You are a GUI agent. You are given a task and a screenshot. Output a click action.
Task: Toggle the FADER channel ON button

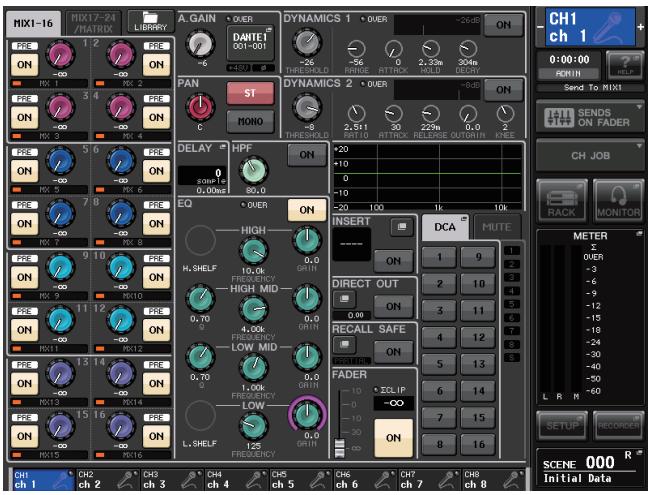(394, 438)
